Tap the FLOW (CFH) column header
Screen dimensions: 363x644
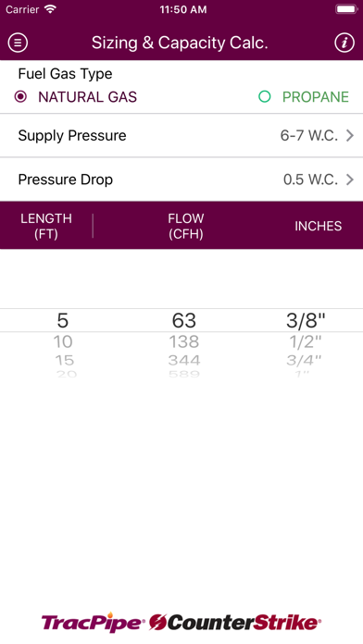(x=186, y=226)
